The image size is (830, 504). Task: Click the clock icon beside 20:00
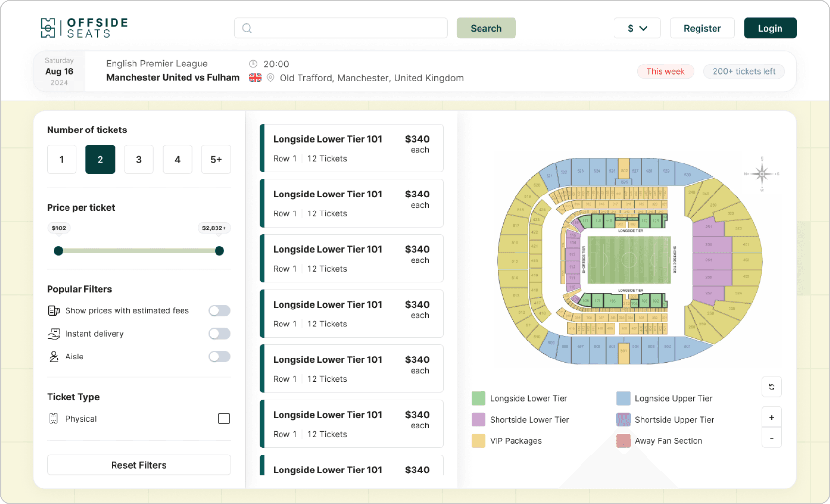click(253, 64)
